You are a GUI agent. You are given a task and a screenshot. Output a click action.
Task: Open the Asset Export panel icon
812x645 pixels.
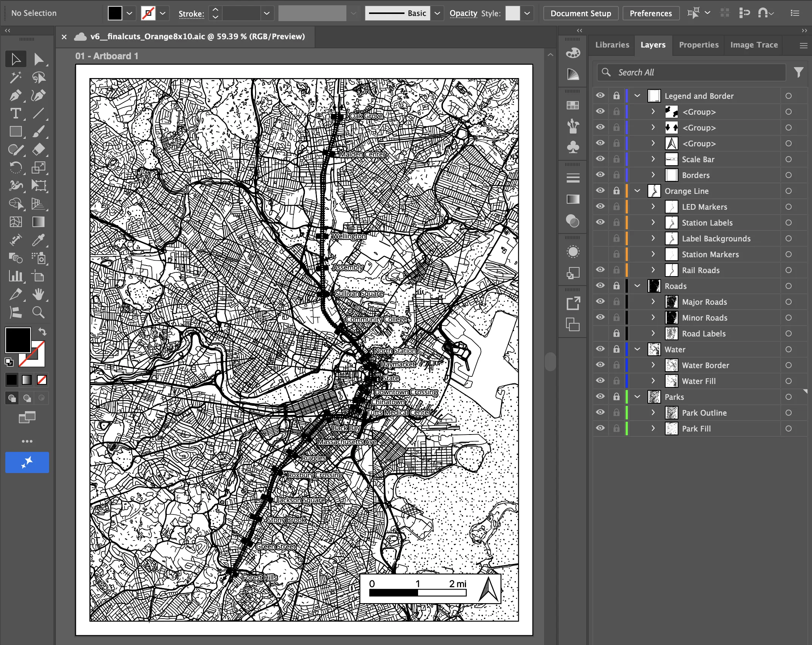tap(573, 303)
